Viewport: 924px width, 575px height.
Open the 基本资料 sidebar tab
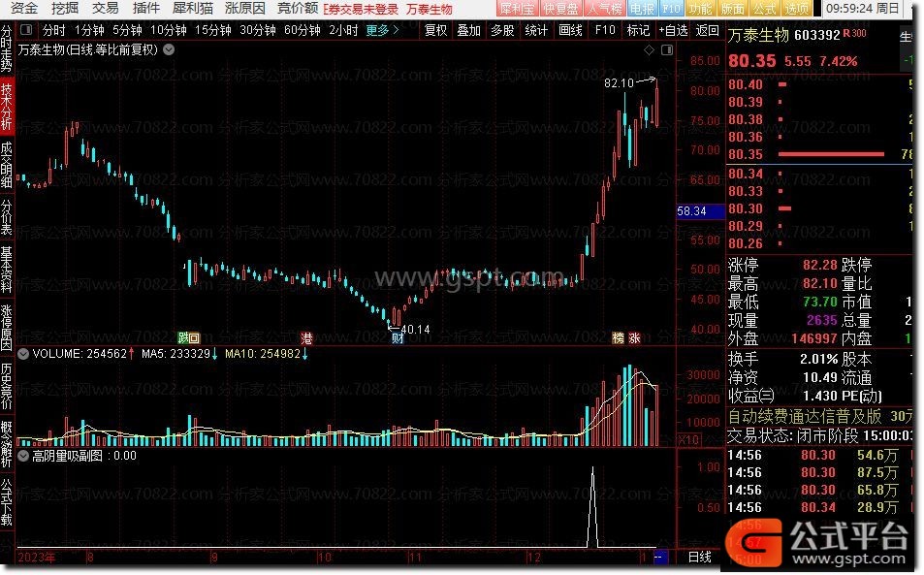tap(7, 270)
